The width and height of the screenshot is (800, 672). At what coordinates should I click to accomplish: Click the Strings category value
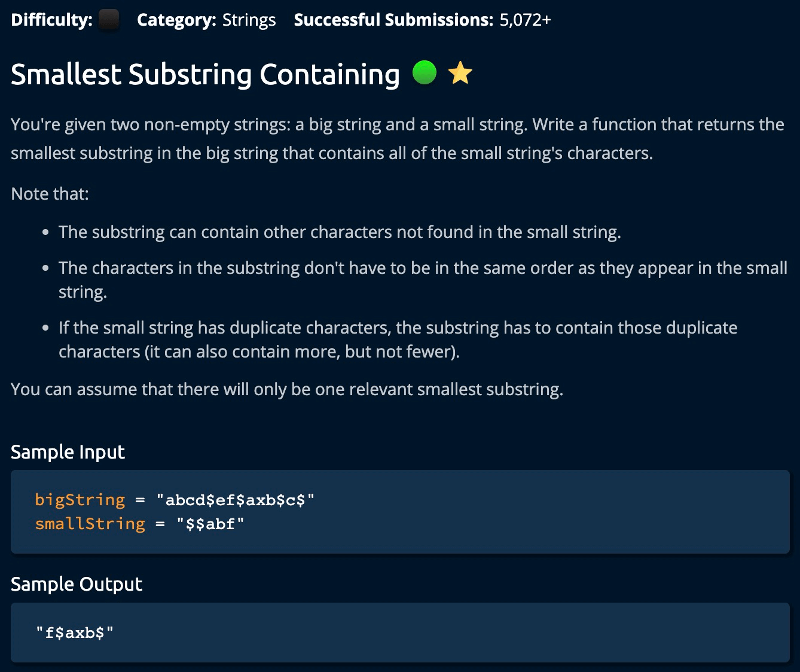(249, 20)
